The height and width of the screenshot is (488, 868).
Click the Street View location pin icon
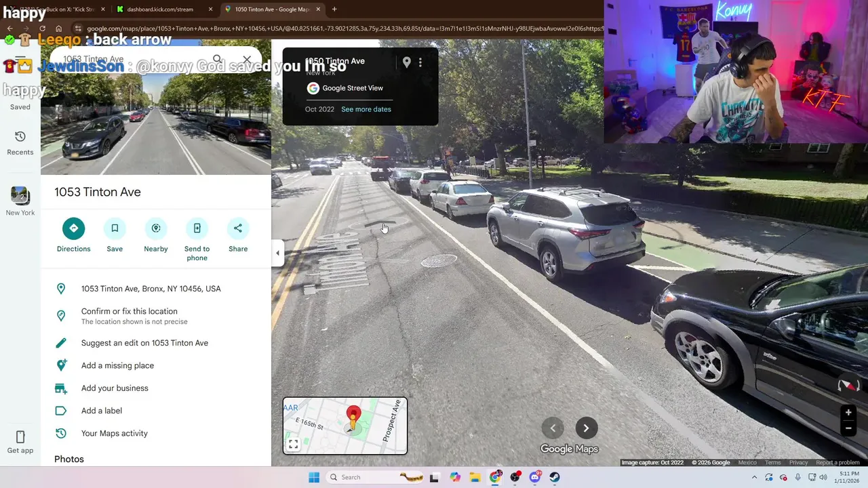[406, 62]
